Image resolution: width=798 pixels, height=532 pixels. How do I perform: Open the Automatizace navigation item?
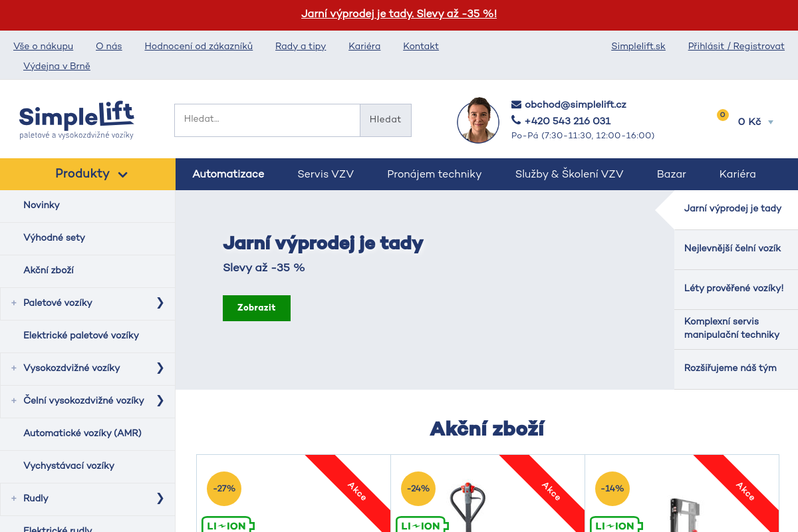coord(228,174)
